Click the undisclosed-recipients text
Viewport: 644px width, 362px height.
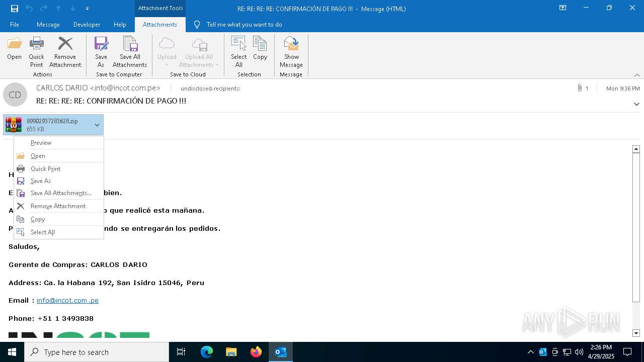point(210,88)
